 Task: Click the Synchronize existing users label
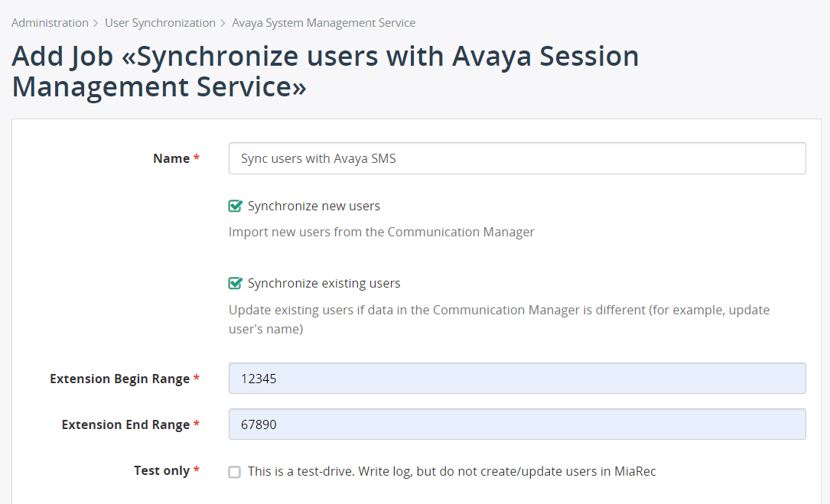[x=324, y=283]
